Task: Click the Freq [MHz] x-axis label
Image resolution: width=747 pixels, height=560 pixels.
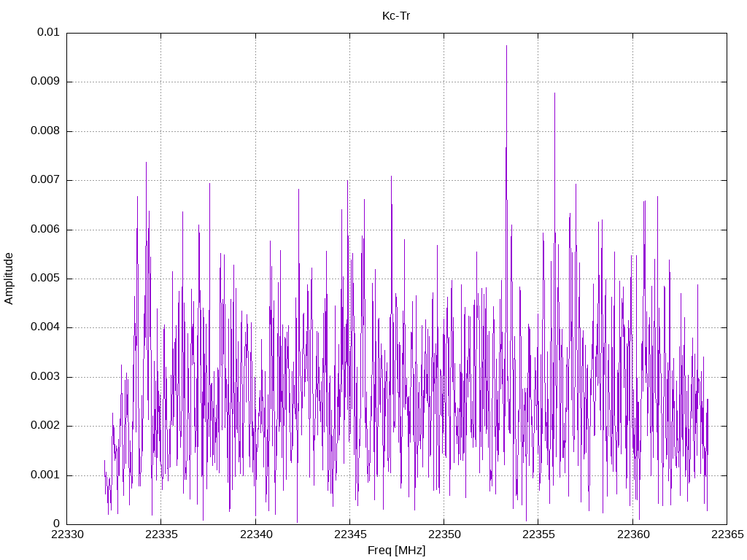Action: [396, 550]
